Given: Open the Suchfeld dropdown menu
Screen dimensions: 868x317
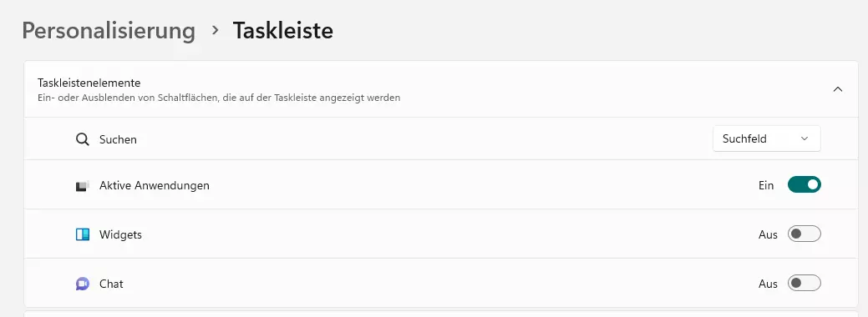Looking at the screenshot, I should click(767, 138).
